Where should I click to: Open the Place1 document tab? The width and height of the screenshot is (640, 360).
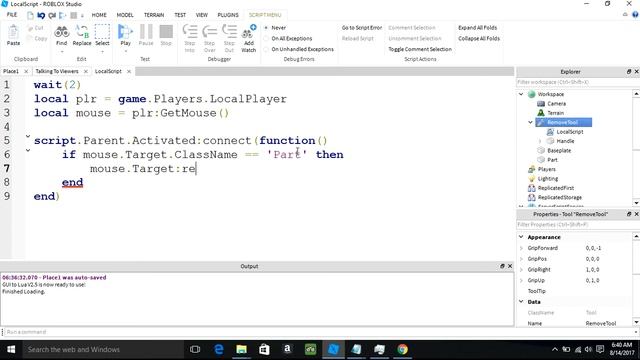coord(11,71)
